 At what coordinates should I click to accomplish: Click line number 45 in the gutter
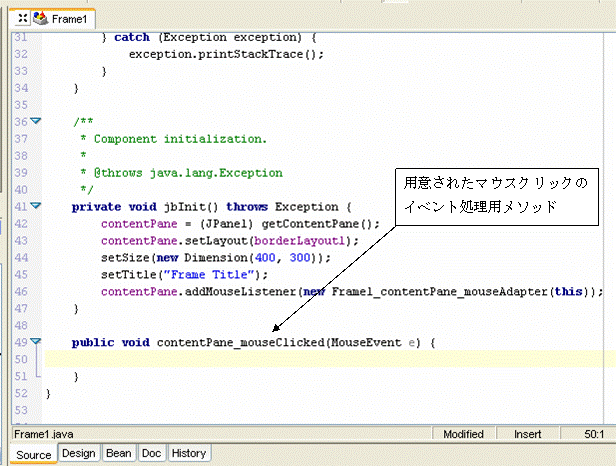click(x=23, y=274)
